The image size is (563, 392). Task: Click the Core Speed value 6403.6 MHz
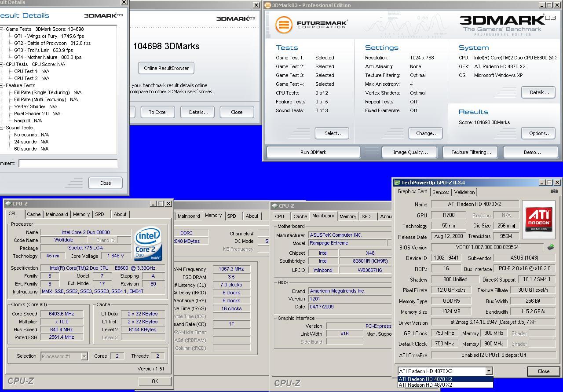pyautogui.click(x=62, y=314)
